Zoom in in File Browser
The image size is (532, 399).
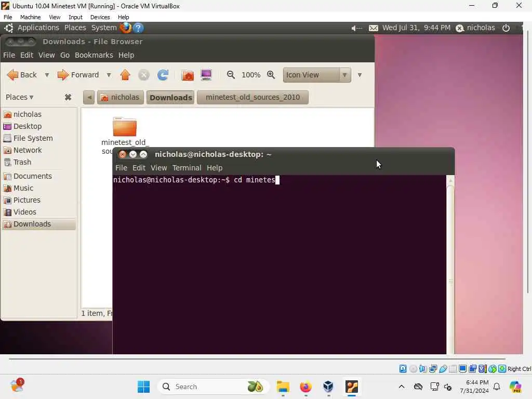271,75
